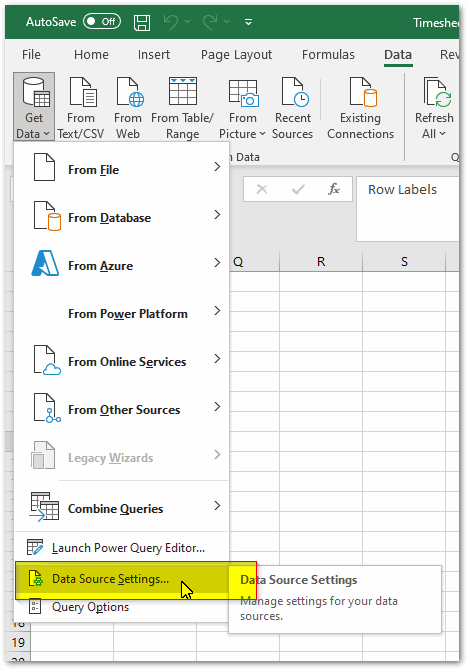Click the Power Query Editor pencil icon
This screenshot has width=468, height=670.
[x=35, y=547]
